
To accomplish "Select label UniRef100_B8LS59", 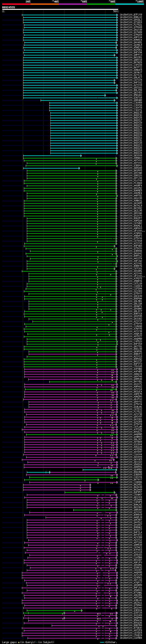I will tap(131, 90).
